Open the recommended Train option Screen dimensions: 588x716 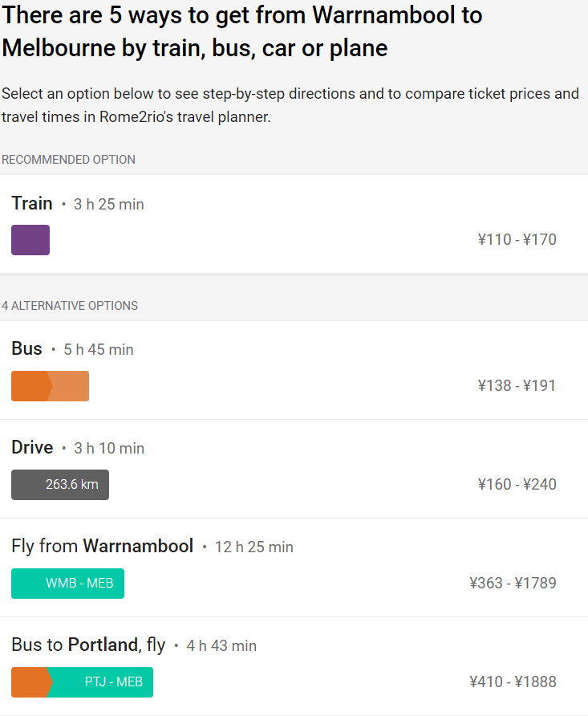click(32, 204)
